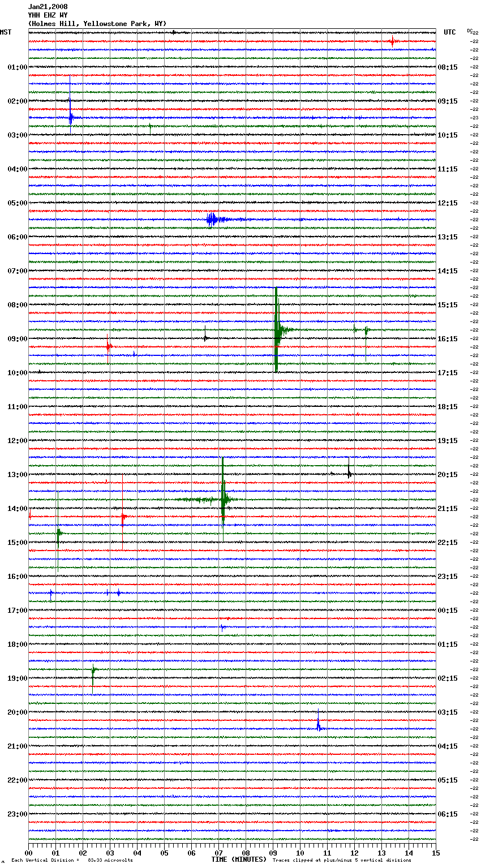481x868 pixels.
Task: Click the "04:15" UTC time label
Action: 448,746
